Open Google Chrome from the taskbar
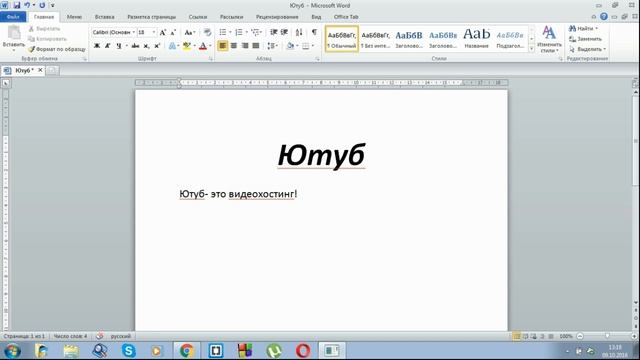The height and width of the screenshot is (360, 640). 186,351
